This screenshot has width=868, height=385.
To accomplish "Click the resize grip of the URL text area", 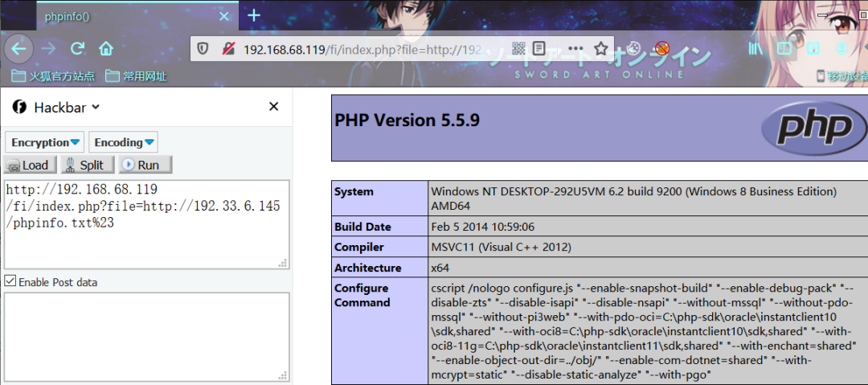I will 282,263.
